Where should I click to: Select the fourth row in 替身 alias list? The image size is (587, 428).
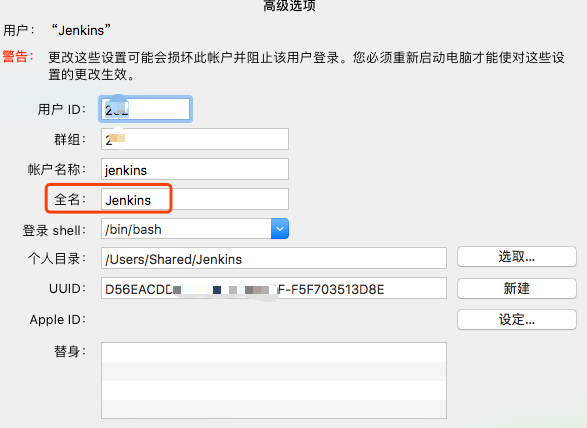point(274,409)
